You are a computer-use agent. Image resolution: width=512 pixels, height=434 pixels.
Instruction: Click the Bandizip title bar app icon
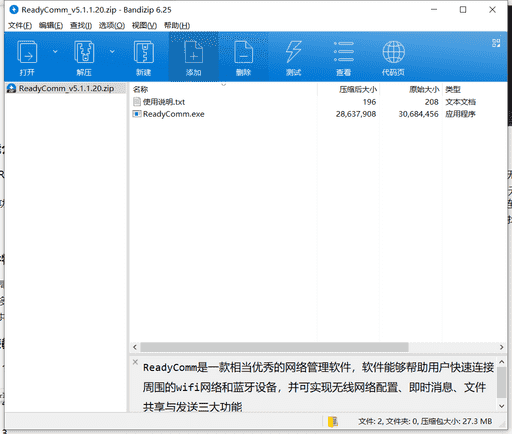point(14,10)
